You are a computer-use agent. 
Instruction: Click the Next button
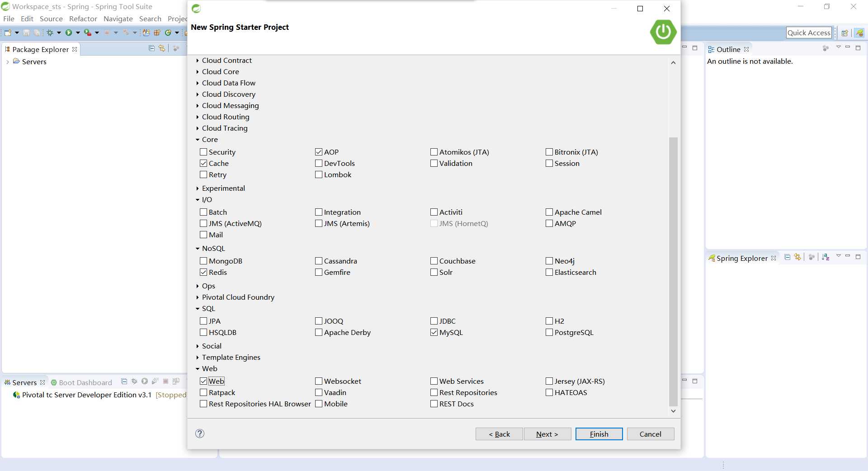547,434
